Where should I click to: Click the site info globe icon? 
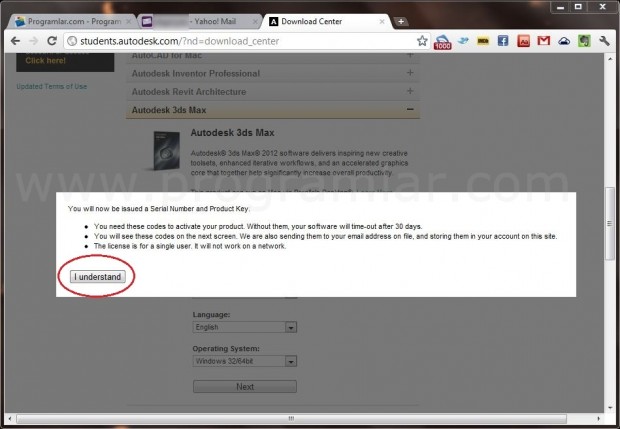[x=72, y=41]
